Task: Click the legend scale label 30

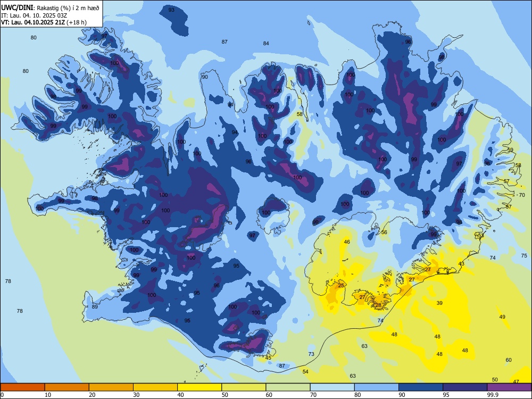Action: pos(136,395)
